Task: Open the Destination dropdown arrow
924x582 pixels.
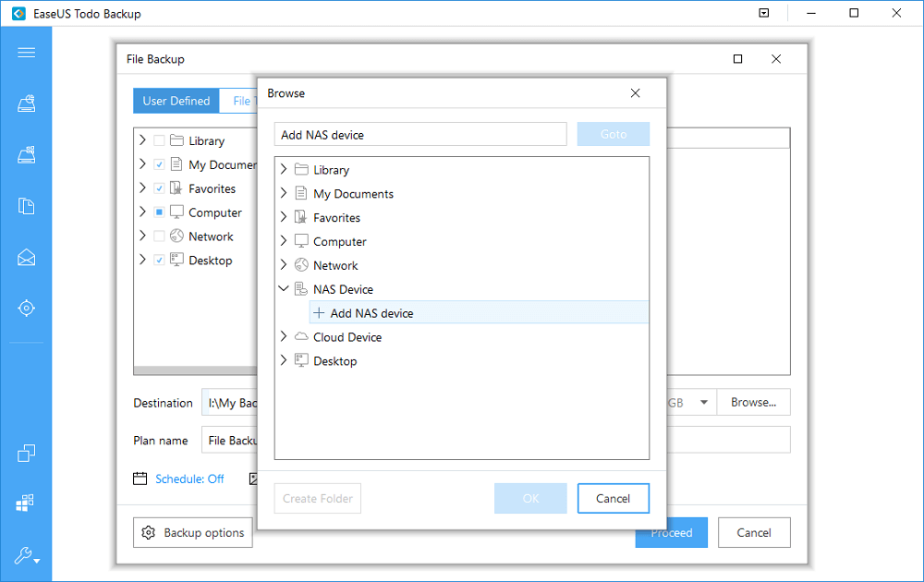Action: pyautogui.click(x=703, y=403)
